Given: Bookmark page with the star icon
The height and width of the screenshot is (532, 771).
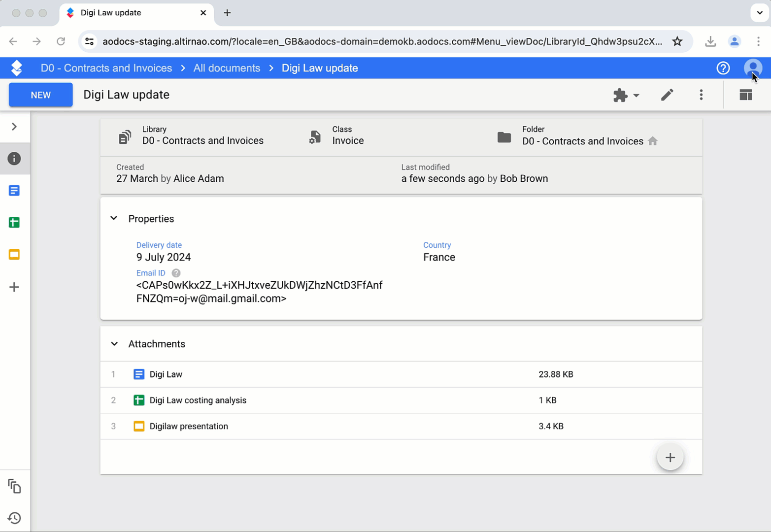Looking at the screenshot, I should tap(677, 41).
